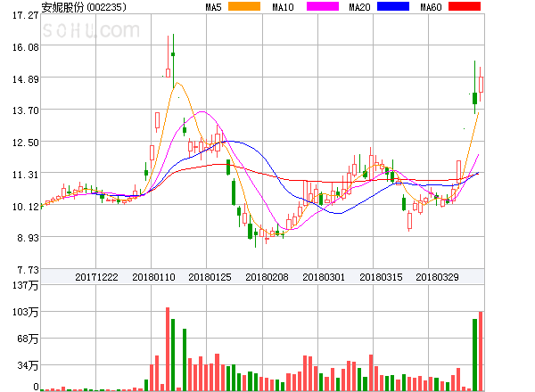Click the red MA60 legend swatch
Screen dimensions: 535x392
pos(465,6)
